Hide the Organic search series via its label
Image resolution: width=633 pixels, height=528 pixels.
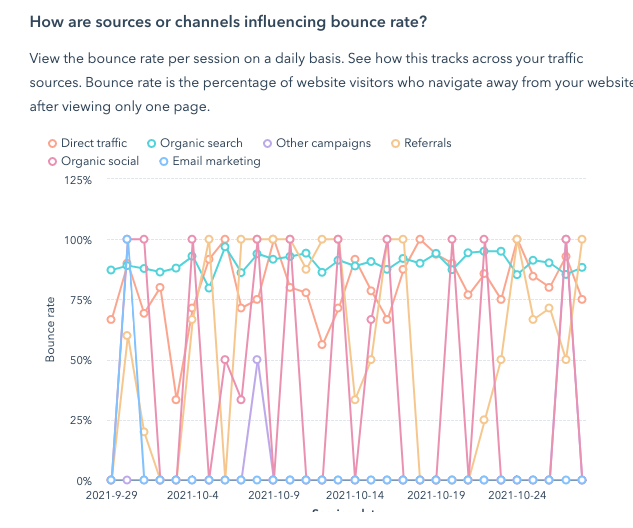point(200,143)
